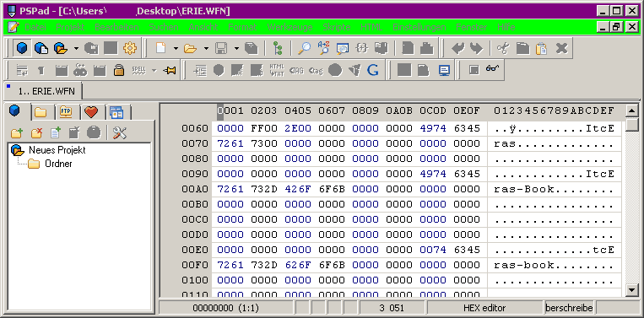Click the X delete icon in toolbar
Viewport: 644px width, 318px height.
[561, 49]
